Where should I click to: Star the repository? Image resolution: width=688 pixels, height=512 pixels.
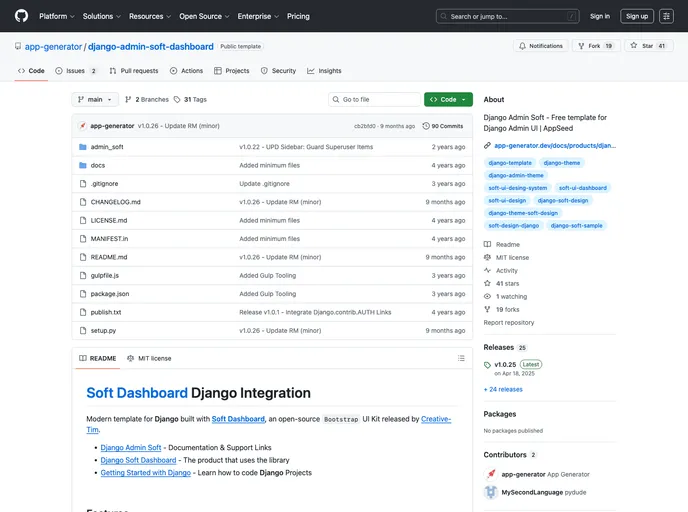pyautogui.click(x=649, y=46)
